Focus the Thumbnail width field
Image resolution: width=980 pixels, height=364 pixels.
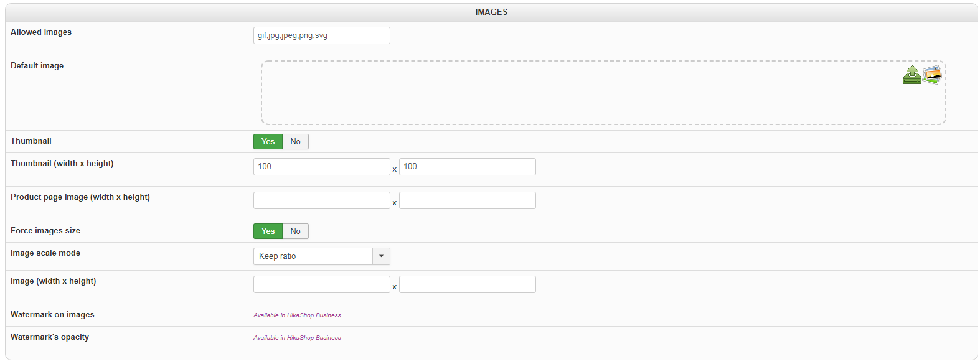321,167
